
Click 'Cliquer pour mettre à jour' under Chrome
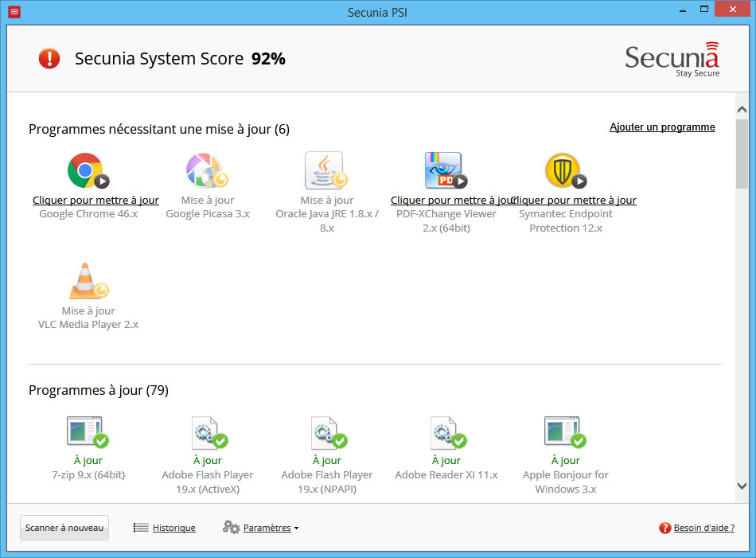[95, 201]
